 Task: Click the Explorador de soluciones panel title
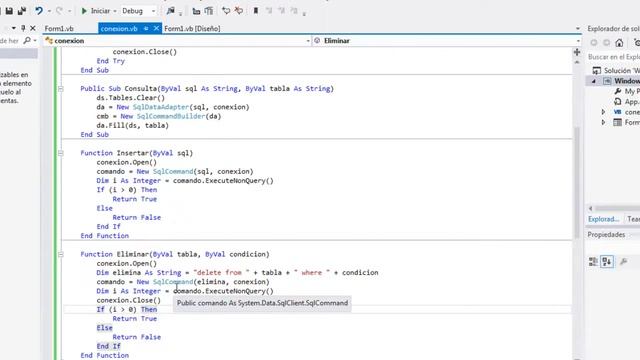(x=613, y=29)
